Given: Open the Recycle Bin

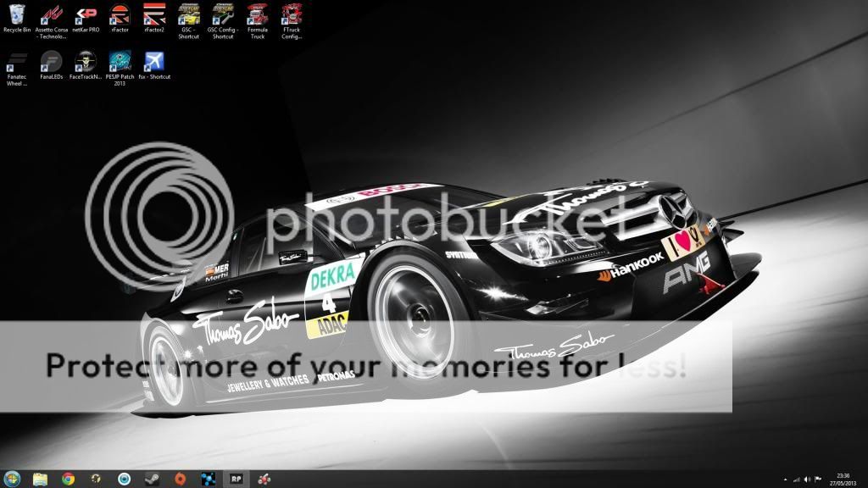Looking at the screenshot, I should tap(14, 15).
